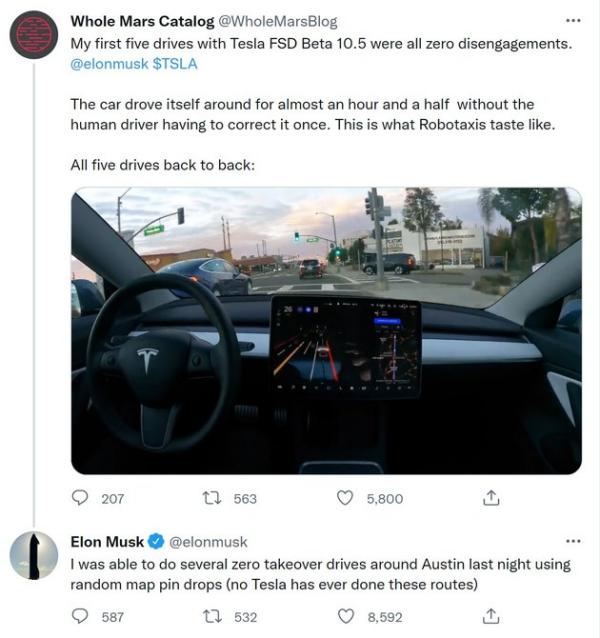Screen dimensions: 600x638
Task: Open Whole Mars Catalog avatar
Action: [34, 34]
